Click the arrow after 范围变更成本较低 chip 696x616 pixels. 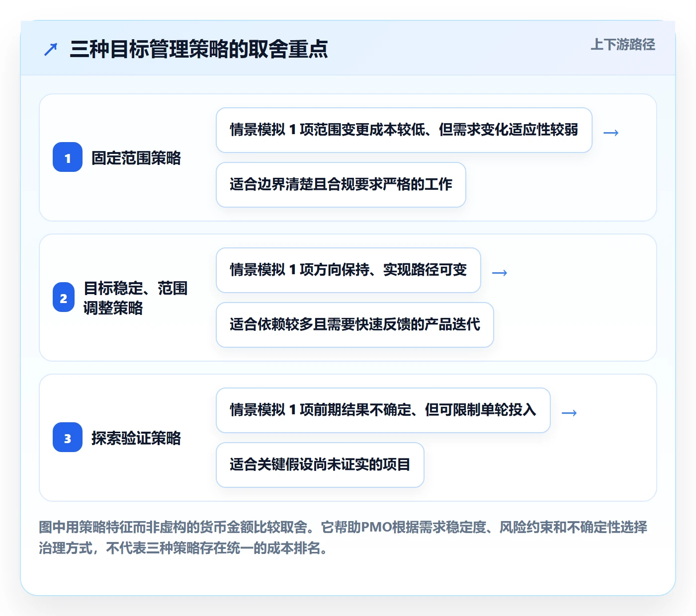click(611, 133)
